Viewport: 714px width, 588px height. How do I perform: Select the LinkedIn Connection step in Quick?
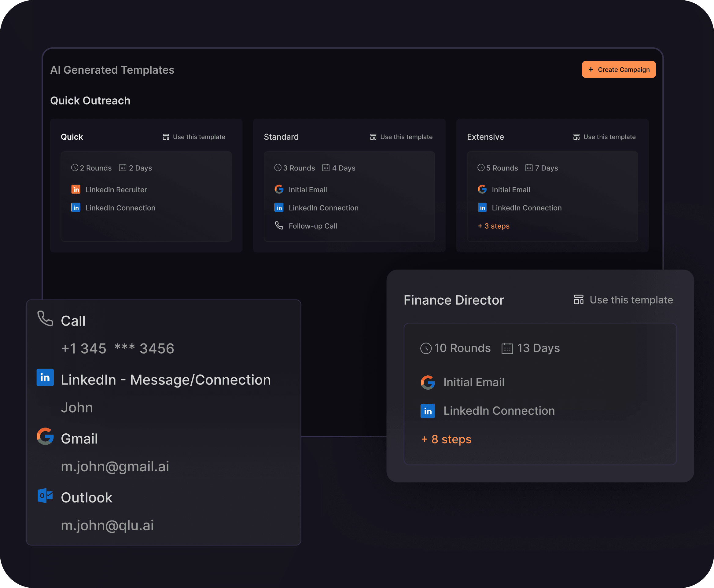point(120,208)
